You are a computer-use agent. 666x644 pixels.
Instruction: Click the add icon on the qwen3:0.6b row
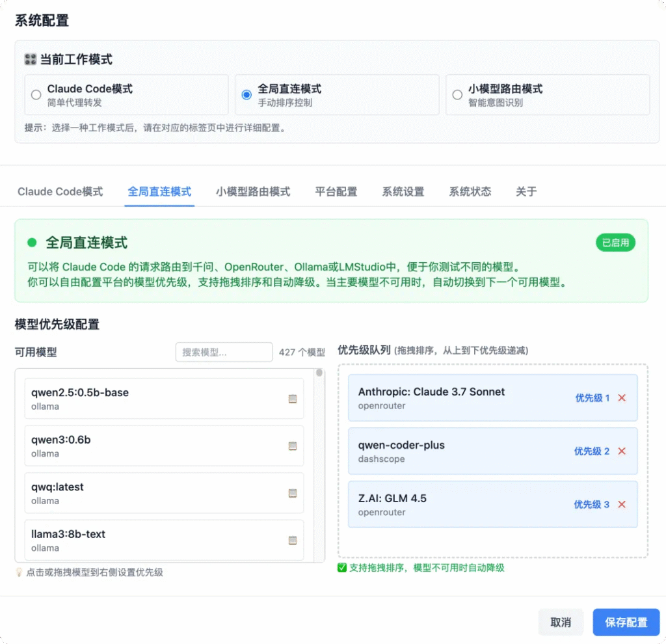click(x=293, y=446)
